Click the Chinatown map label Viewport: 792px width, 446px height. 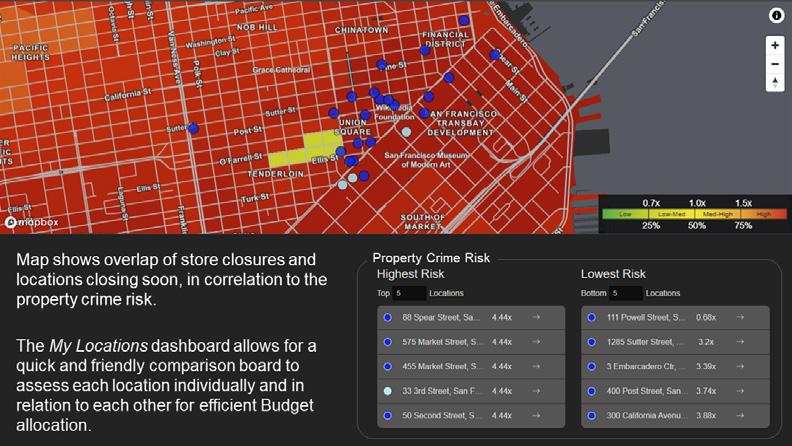pos(362,30)
